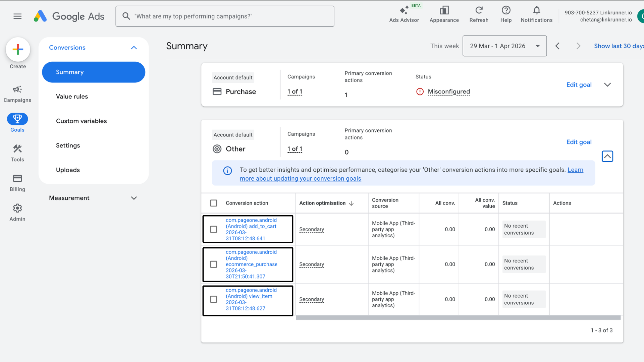This screenshot has width=644, height=362.
Task: Open Uploads page
Action: 68,170
